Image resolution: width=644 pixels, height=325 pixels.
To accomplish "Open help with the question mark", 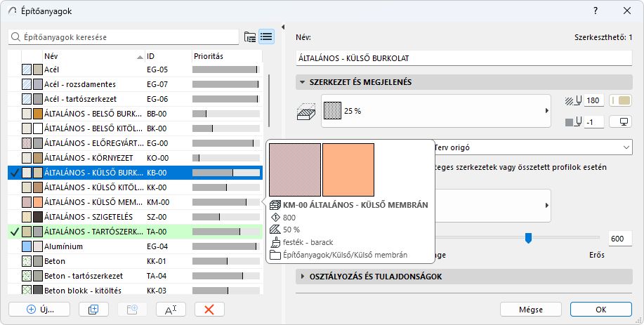I will [x=596, y=11].
